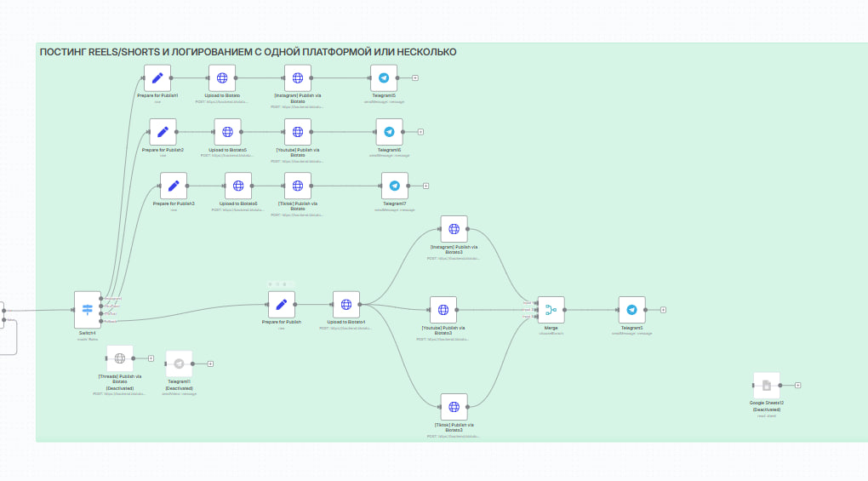868x481 pixels.
Task: Click the Switch4 node label
Action: [x=88, y=333]
